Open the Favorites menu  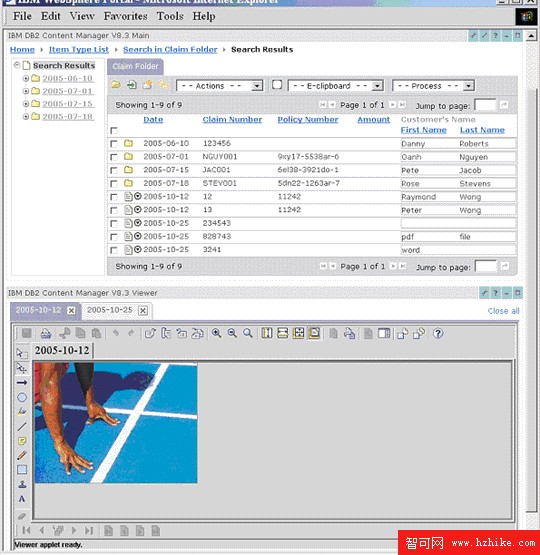tap(125, 16)
